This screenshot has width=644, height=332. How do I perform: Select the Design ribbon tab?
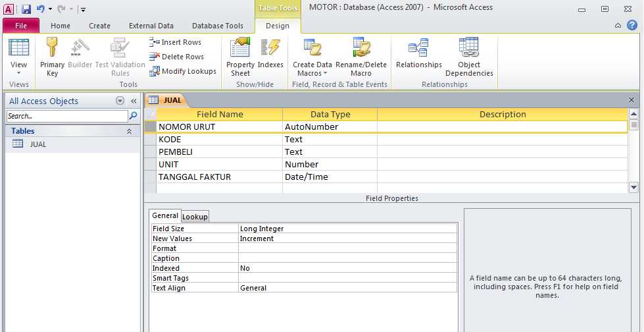[x=278, y=26]
